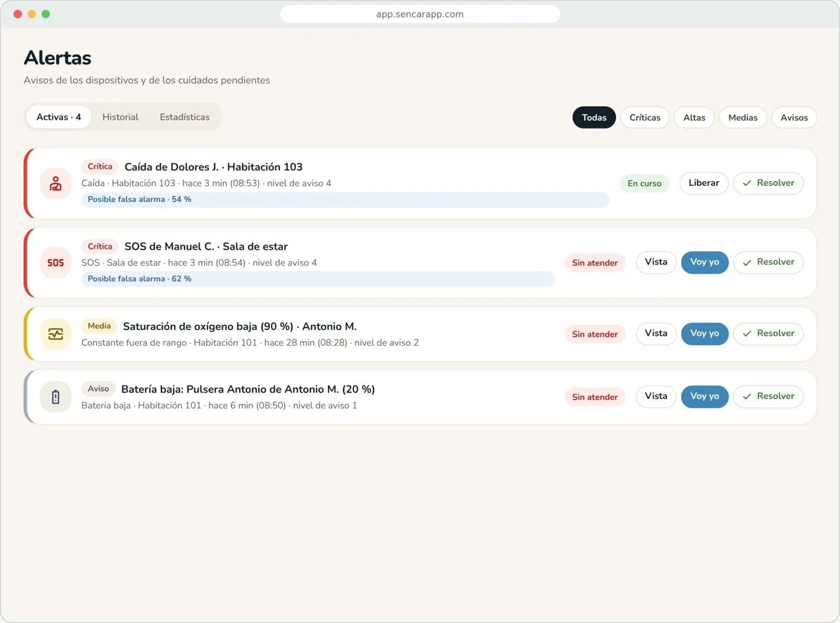Click the Aviso severity tag

click(98, 389)
